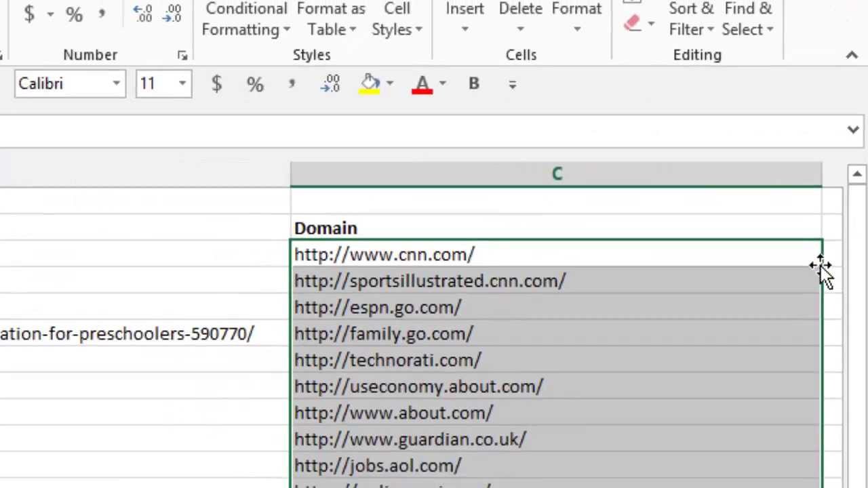Click into the Calibri font name box
The width and height of the screenshot is (868, 488).
62,84
